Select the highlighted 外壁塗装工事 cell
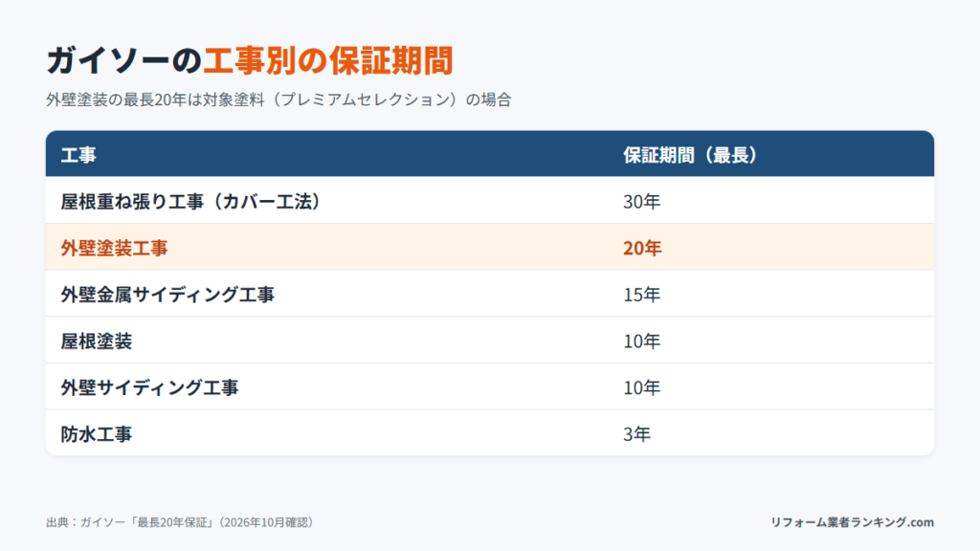980x551 pixels. click(x=114, y=248)
